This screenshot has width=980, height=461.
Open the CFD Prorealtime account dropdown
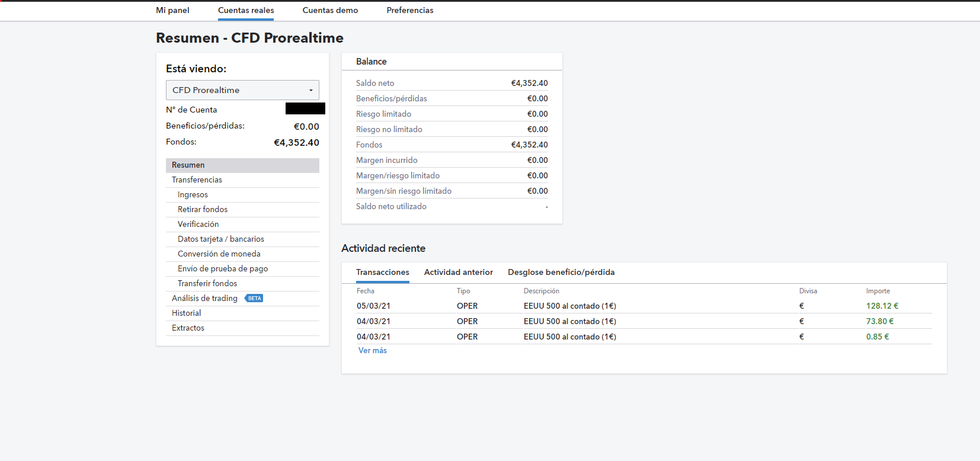point(242,90)
